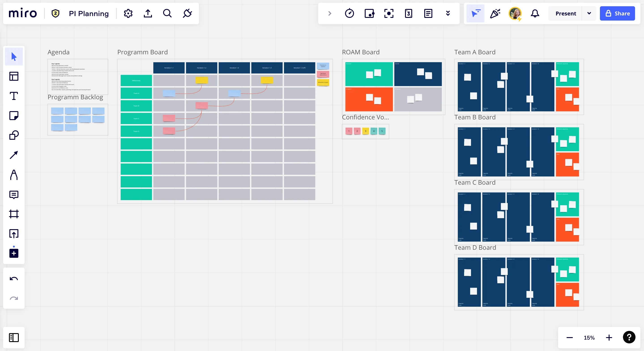Toggle the reactions confetti icon
The height and width of the screenshot is (351, 644).
coord(495,13)
